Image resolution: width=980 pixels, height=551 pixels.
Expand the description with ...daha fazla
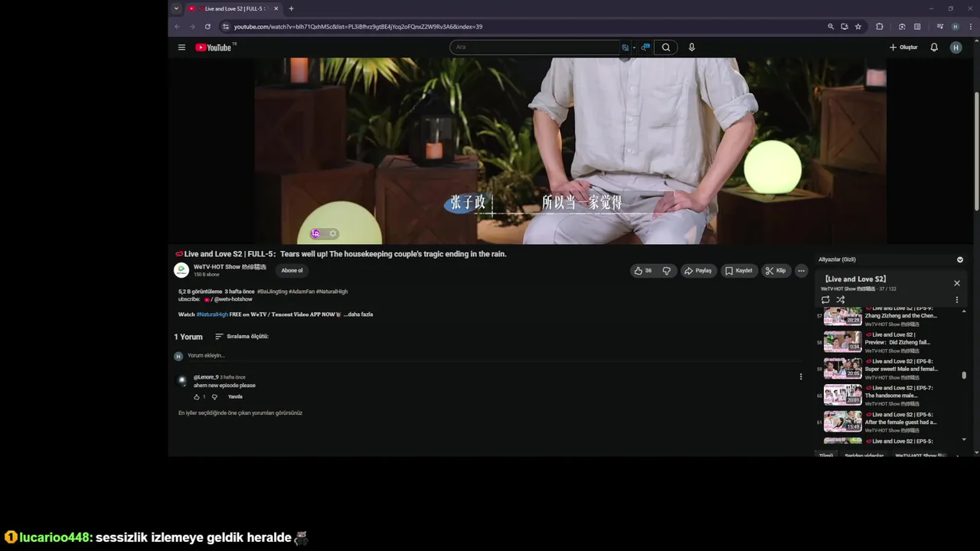[358, 315]
